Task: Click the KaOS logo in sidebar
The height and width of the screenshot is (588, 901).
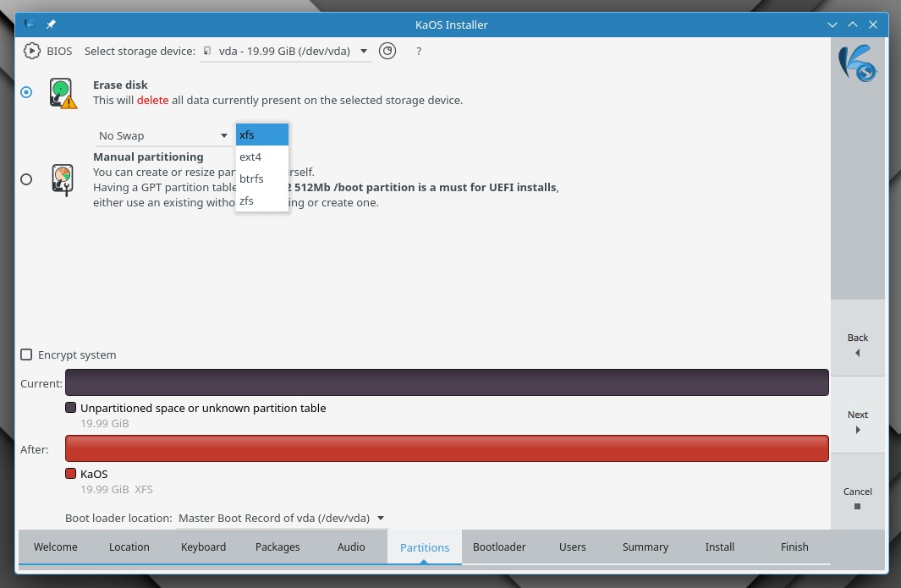Action: click(x=857, y=63)
